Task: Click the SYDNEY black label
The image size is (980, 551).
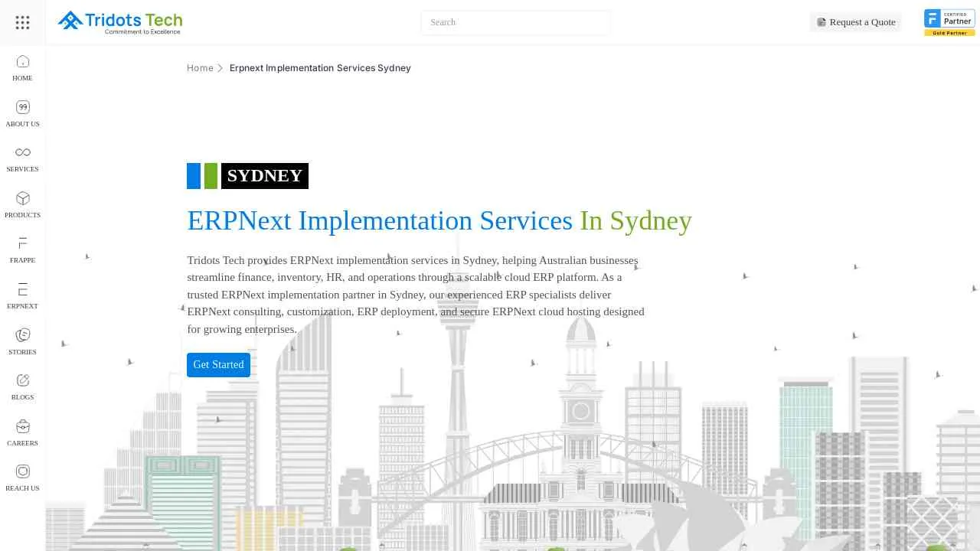Action: click(x=265, y=176)
